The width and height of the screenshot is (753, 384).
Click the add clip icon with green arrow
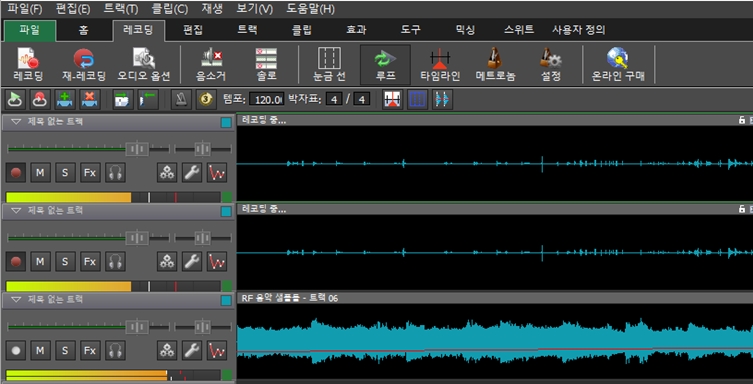pyautogui.click(x=123, y=99)
